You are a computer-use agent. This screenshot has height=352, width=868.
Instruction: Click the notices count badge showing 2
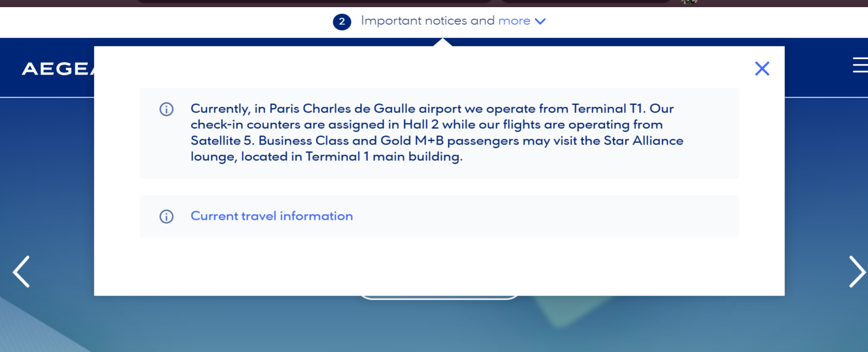pyautogui.click(x=342, y=22)
